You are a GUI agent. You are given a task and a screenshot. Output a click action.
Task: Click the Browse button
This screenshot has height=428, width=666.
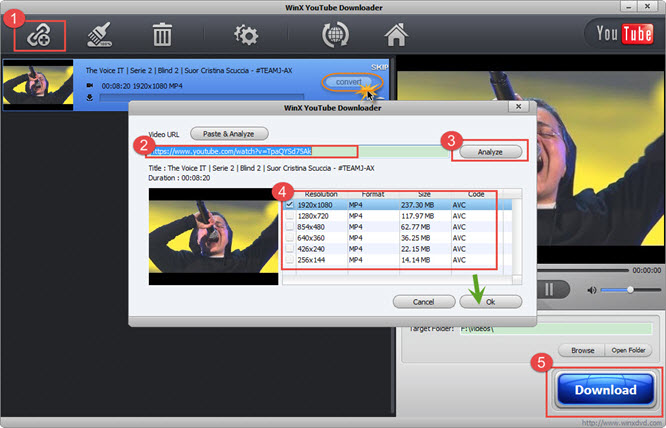coord(582,350)
